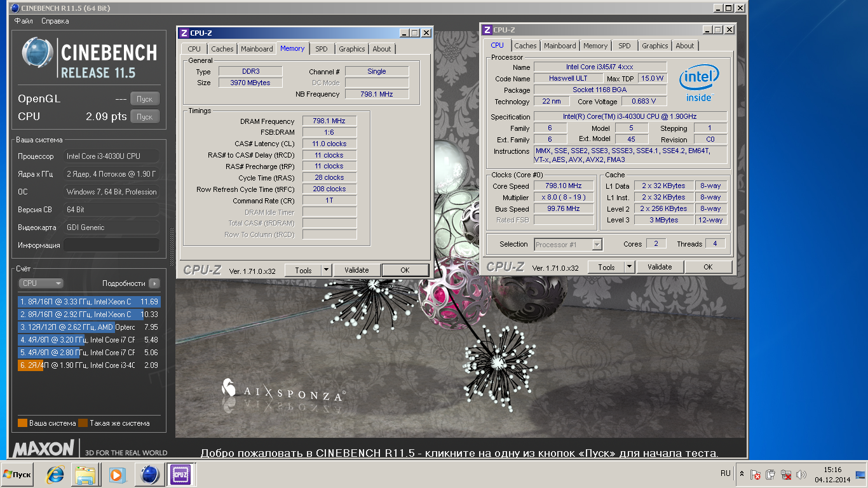
Task: Open Graphics tab in right CPU-Z window
Action: (x=655, y=46)
